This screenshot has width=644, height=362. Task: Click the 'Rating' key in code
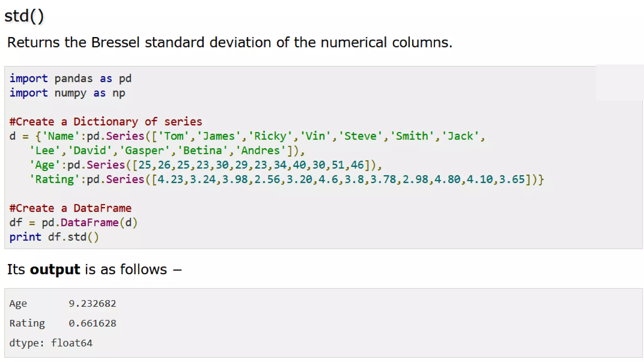click(x=54, y=179)
